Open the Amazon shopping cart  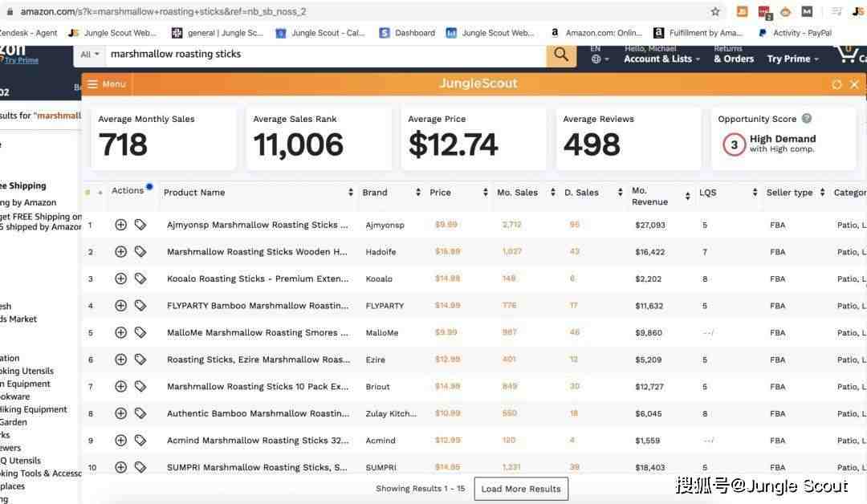click(x=849, y=55)
